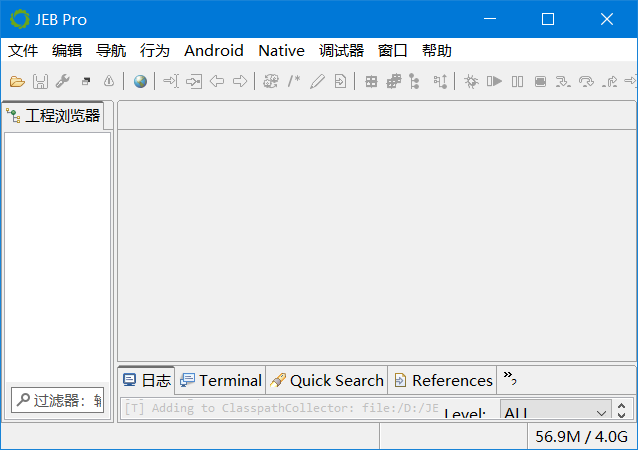
Task: Open the 导航 menu
Action: pyautogui.click(x=111, y=51)
